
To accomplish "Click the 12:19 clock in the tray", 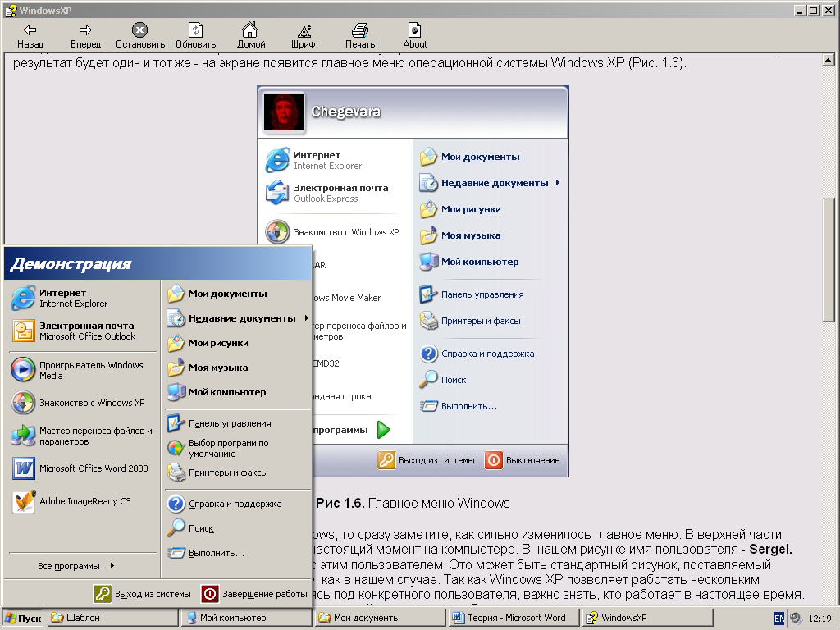I will 819,619.
